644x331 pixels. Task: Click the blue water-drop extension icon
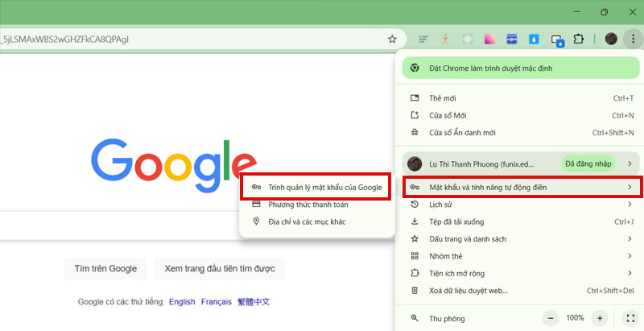click(534, 39)
